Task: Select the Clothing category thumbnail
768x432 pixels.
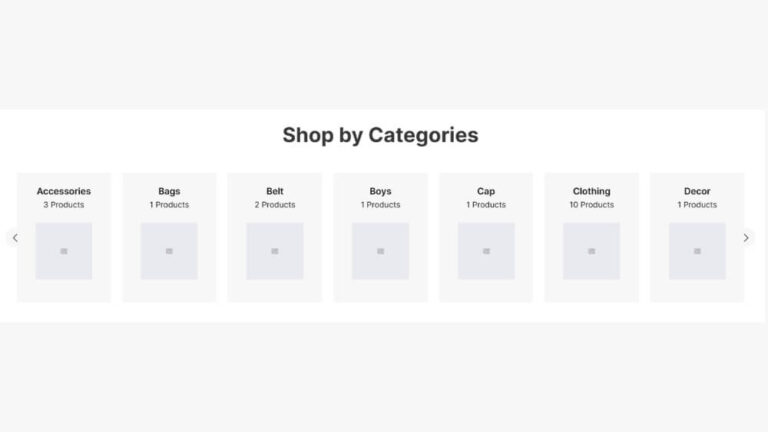Action: point(591,251)
